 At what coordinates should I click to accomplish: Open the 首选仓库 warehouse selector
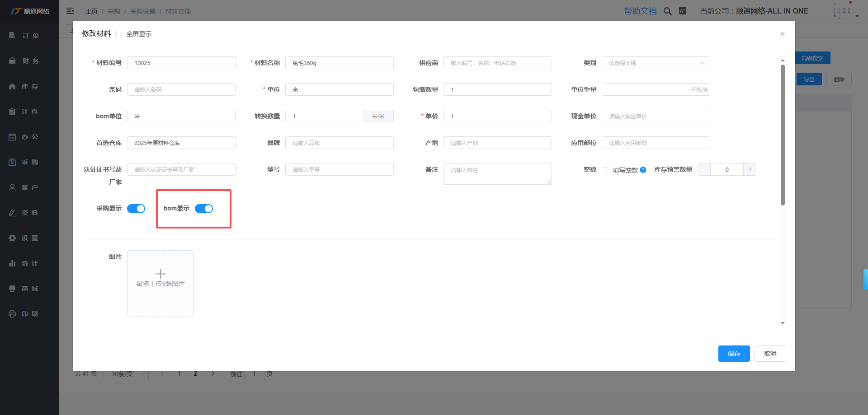pyautogui.click(x=181, y=143)
